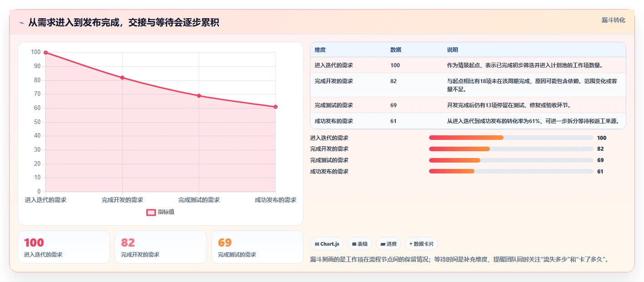The width and height of the screenshot is (644, 282).
Task: Click the chart point for 成功发布的需求 (61)
Action: coord(276,107)
